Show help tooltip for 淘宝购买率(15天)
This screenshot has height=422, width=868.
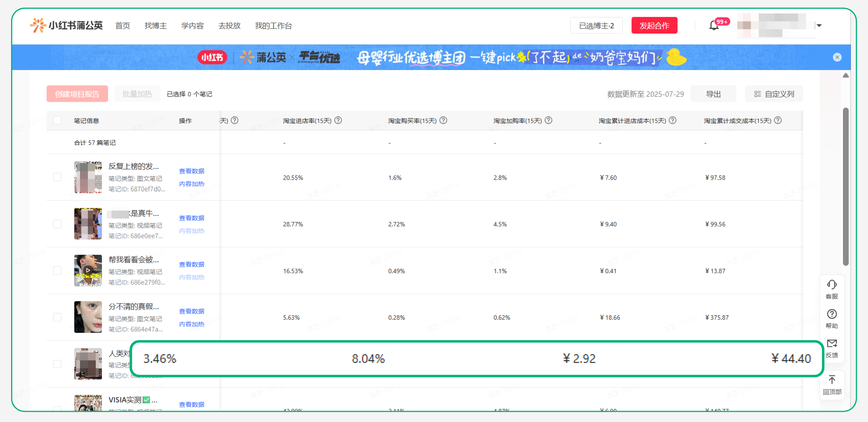click(443, 120)
